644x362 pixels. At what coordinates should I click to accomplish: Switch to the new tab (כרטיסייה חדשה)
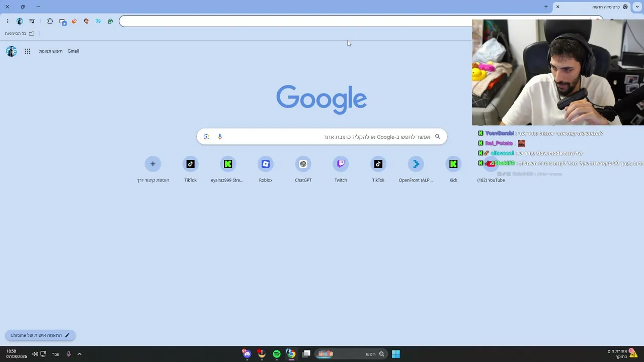592,7
